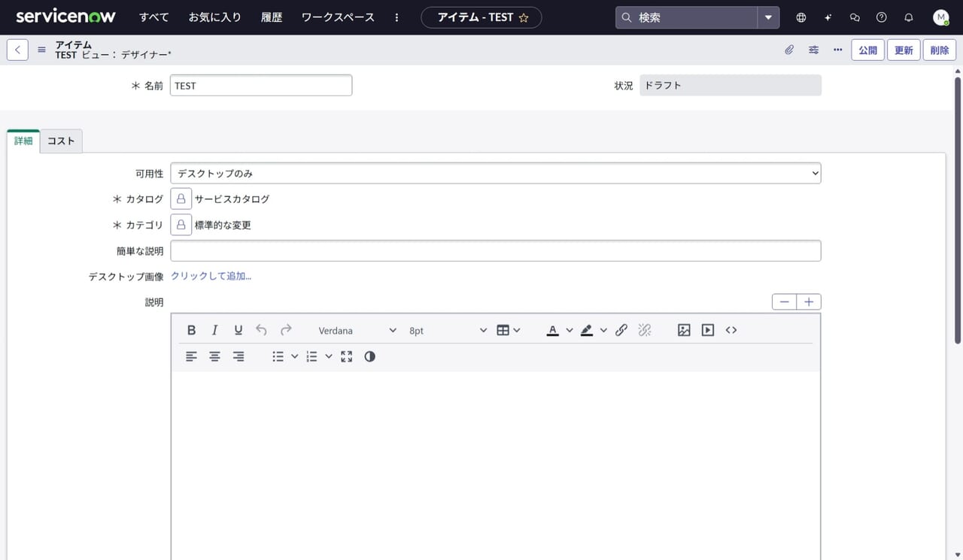Expand the Verdana font family dropdown

coord(357,331)
